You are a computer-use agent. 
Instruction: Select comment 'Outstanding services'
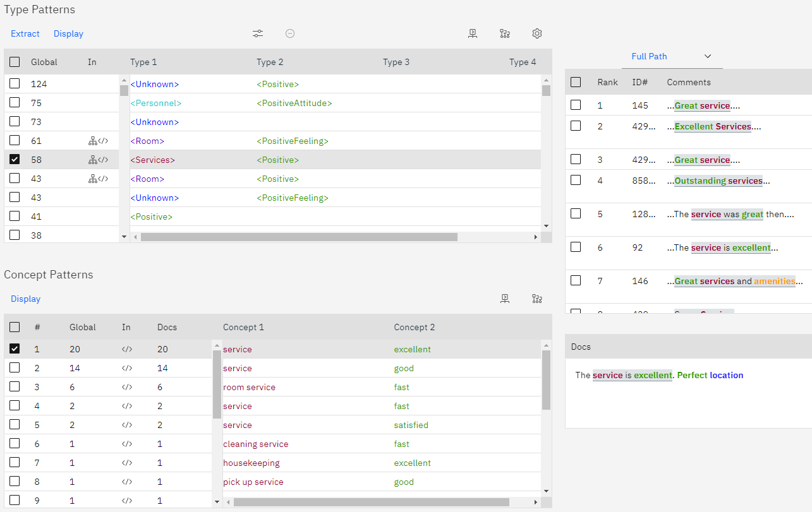(x=718, y=181)
